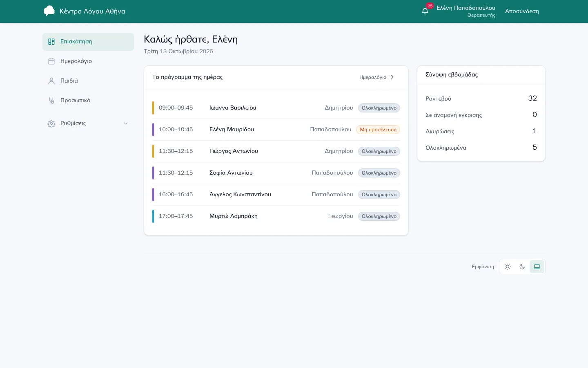
Task: Go to Επισκόπηση in sidebar
Action: pyautogui.click(x=88, y=42)
